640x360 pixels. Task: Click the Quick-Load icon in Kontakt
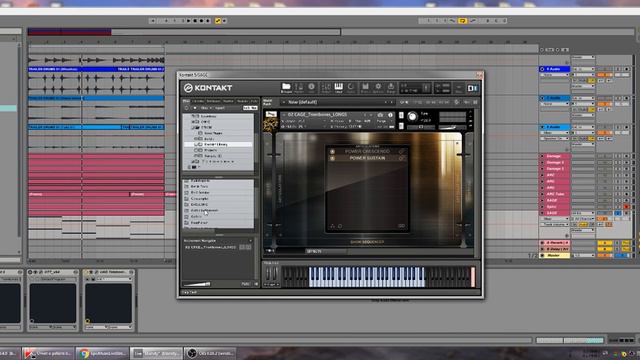click(x=351, y=88)
